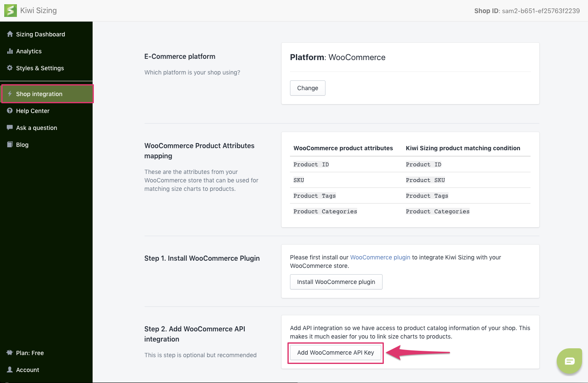Click the lightning bolt icon beside Shop integration
The width and height of the screenshot is (588, 383).
(10, 94)
